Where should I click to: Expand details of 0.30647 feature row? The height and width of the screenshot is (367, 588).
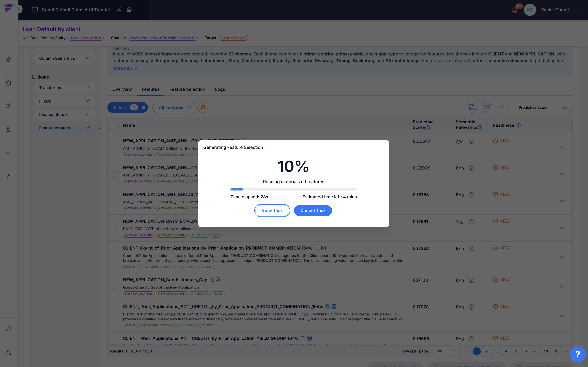point(562,148)
